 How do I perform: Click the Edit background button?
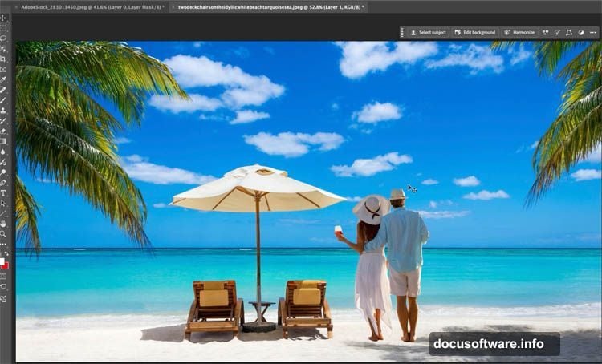tap(474, 33)
